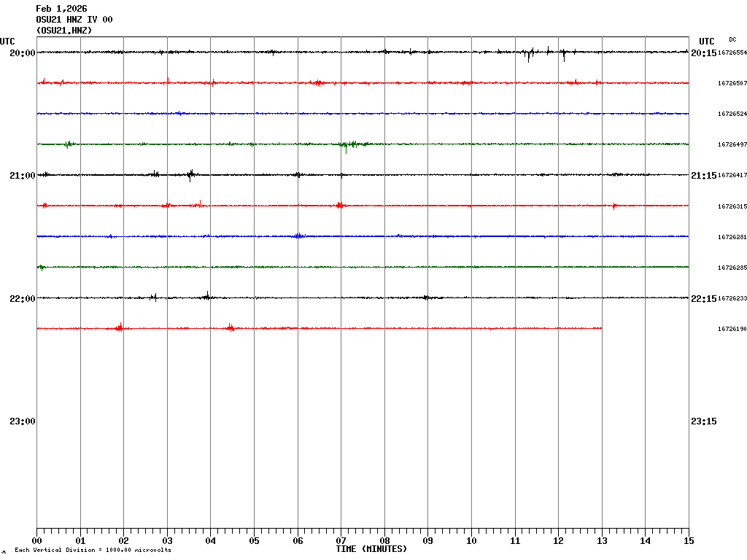
Task: Click the 00 minute tick label
Action: click(36, 541)
